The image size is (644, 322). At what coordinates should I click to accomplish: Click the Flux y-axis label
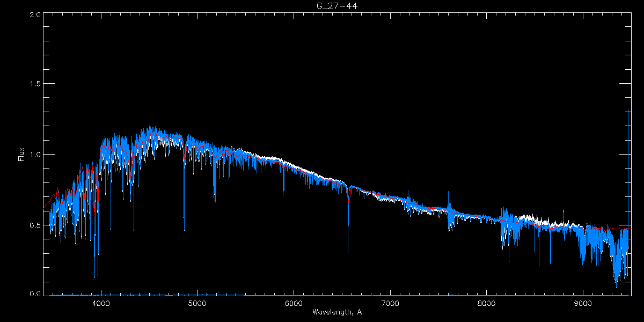coord(21,155)
